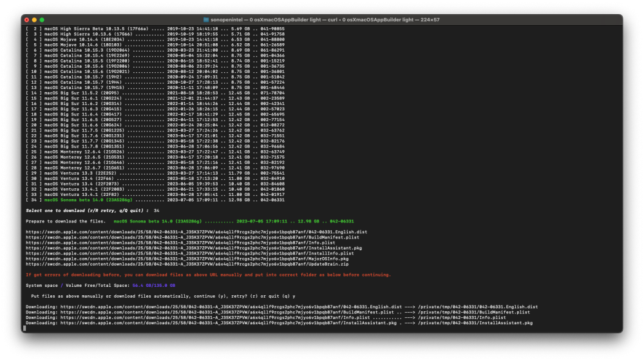The height and width of the screenshot is (361, 644).
Task: Click row 'macOS Mojave 10.14.4 (18E2034)'
Action: (x=155, y=39)
